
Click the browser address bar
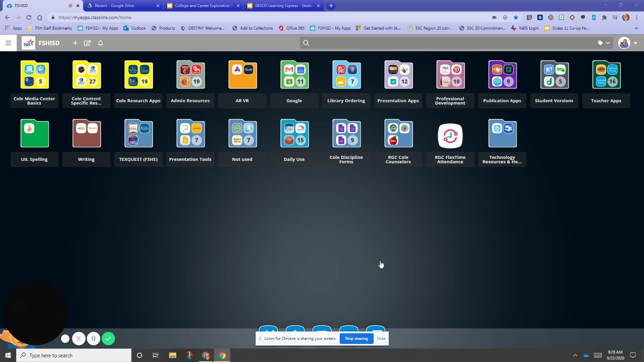coord(272,17)
